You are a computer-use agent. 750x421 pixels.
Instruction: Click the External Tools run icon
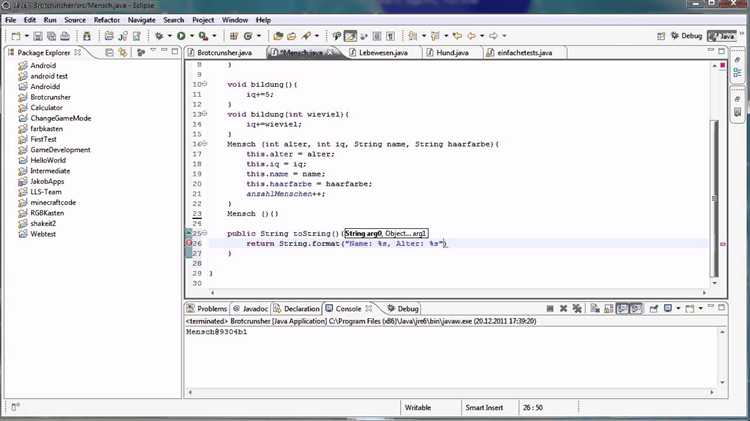point(203,36)
